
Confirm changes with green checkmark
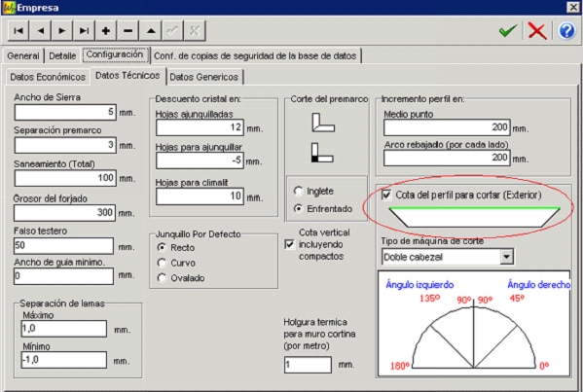tap(508, 31)
